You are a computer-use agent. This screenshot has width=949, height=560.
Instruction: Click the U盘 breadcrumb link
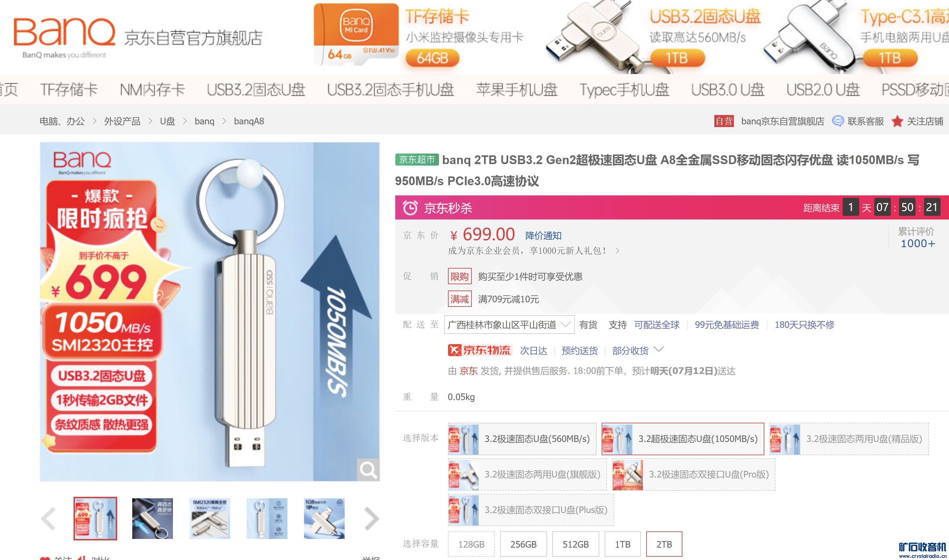[167, 121]
